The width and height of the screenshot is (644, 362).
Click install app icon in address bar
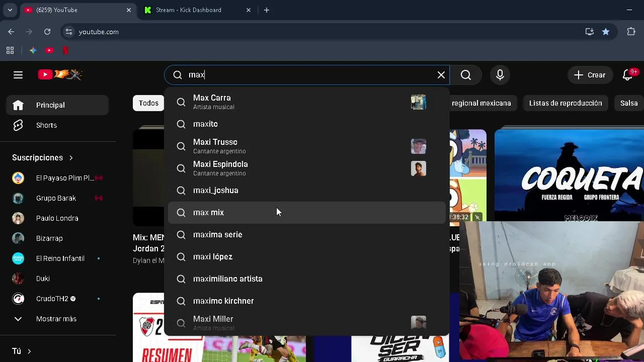click(590, 32)
